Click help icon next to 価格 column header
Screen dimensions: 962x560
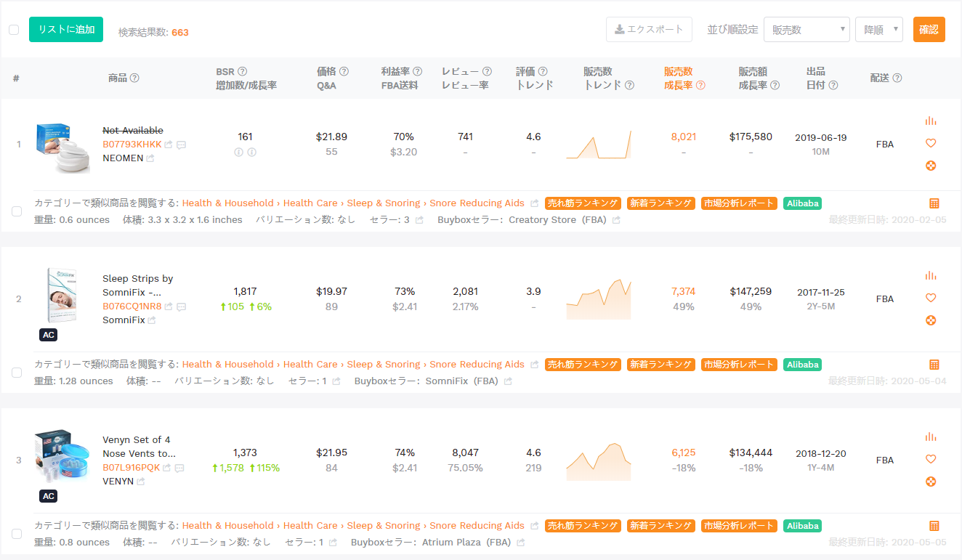pyautogui.click(x=344, y=71)
